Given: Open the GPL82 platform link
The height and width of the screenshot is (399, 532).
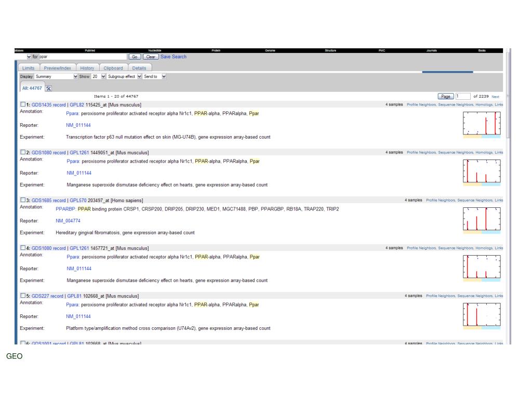Looking at the screenshot, I should tap(77, 105).
